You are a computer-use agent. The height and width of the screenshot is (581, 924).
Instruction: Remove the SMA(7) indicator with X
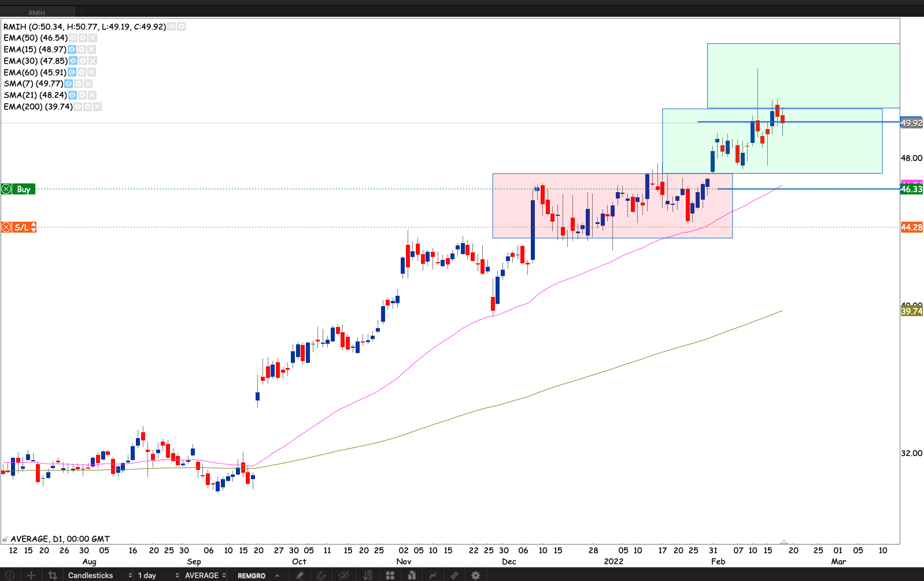click(x=88, y=84)
